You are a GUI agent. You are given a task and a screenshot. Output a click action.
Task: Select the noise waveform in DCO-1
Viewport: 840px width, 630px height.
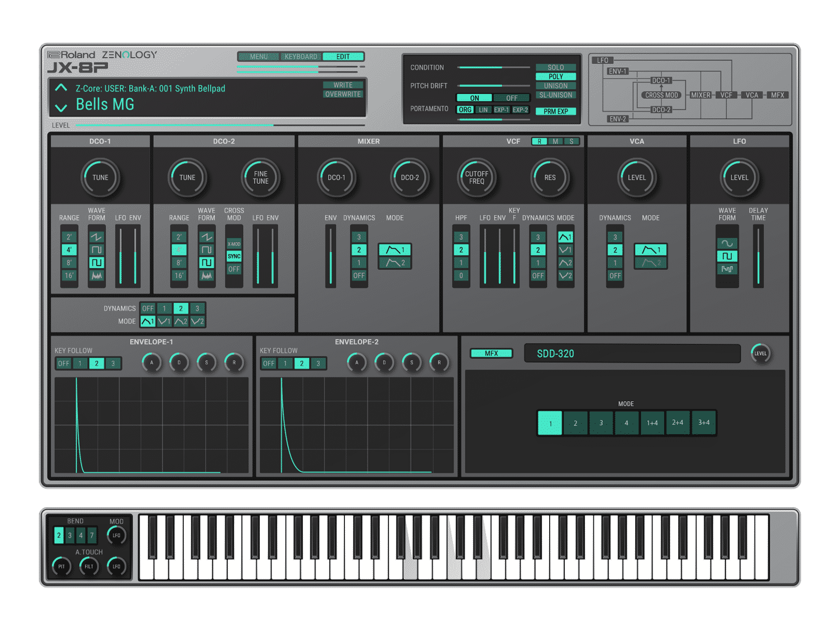(97, 275)
